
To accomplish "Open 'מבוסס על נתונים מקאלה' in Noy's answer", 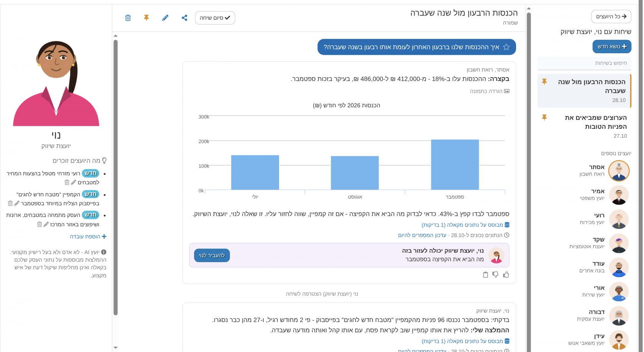I will 465,341.
